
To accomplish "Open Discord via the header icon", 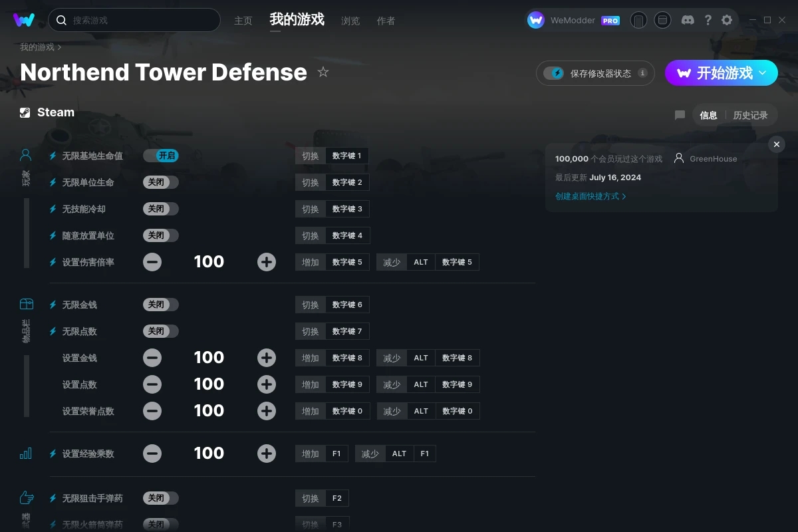I will pos(688,20).
